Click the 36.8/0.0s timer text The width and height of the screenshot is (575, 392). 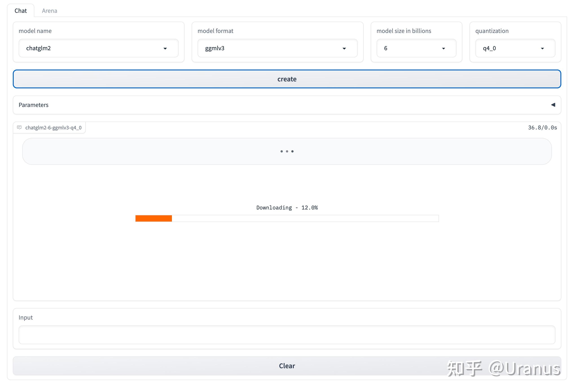tap(542, 128)
